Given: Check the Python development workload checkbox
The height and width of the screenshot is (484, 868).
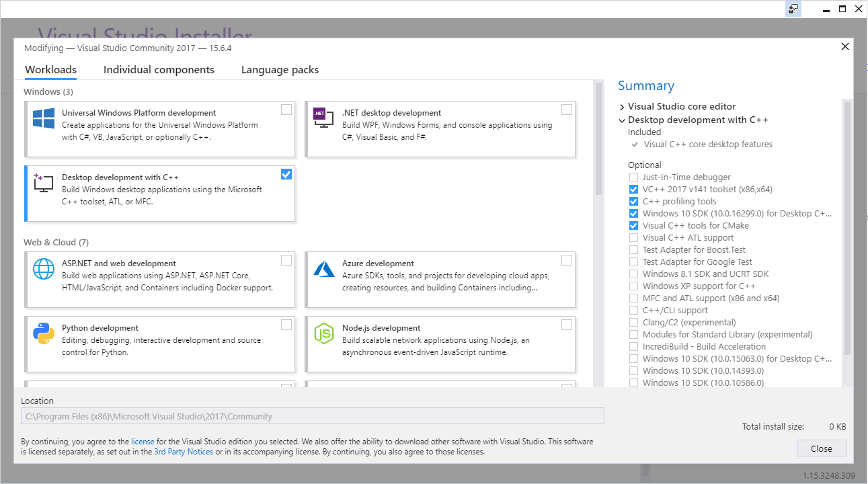Looking at the screenshot, I should pos(286,325).
